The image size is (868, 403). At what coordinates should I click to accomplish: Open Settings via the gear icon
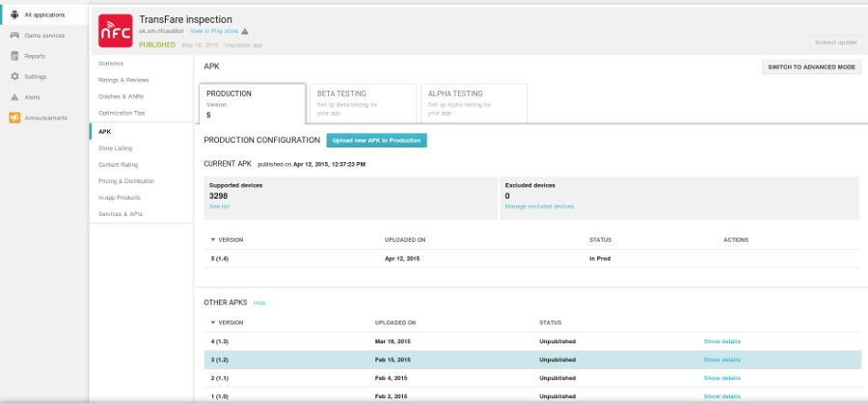click(x=14, y=76)
